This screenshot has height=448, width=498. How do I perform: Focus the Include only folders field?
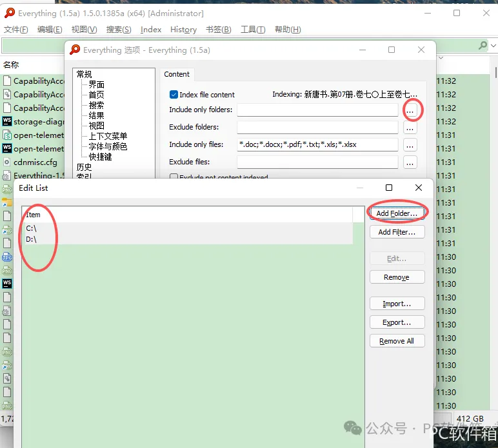(x=317, y=110)
